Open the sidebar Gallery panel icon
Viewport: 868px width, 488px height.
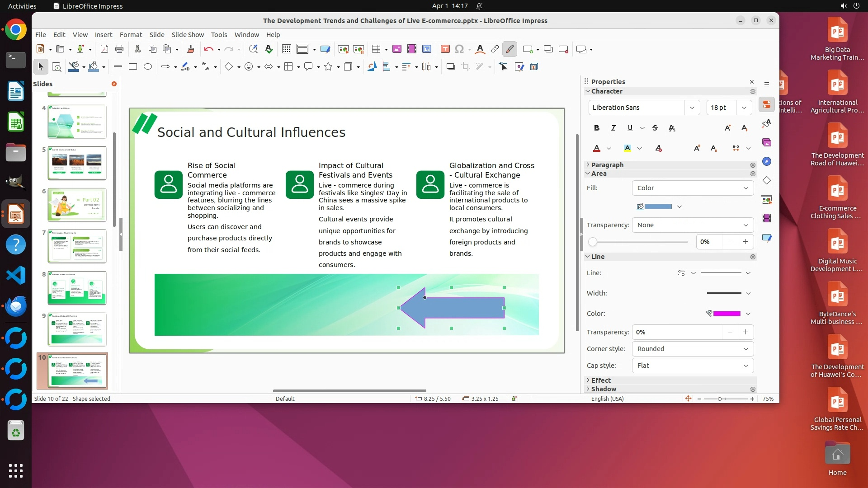point(767,143)
